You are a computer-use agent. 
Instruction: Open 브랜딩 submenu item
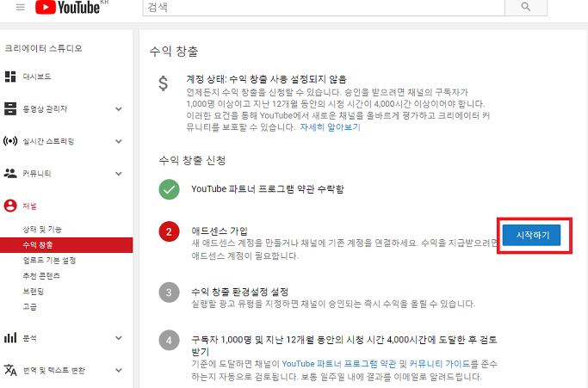click(34, 292)
